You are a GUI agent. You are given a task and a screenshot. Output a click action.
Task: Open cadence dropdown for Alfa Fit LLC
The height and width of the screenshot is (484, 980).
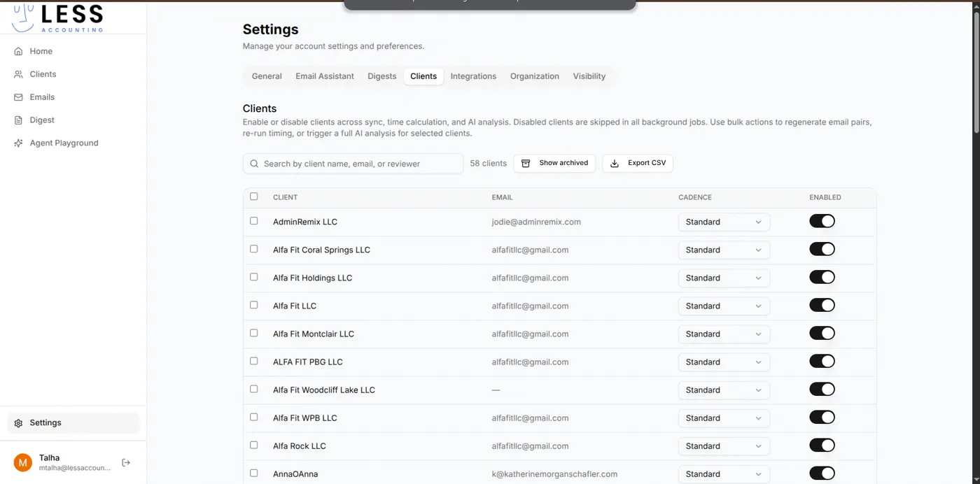(724, 306)
